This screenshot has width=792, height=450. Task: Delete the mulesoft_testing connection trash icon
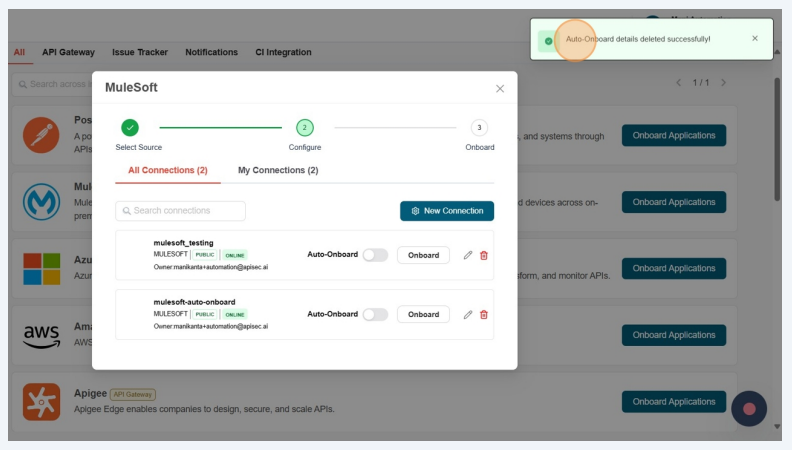[484, 255]
